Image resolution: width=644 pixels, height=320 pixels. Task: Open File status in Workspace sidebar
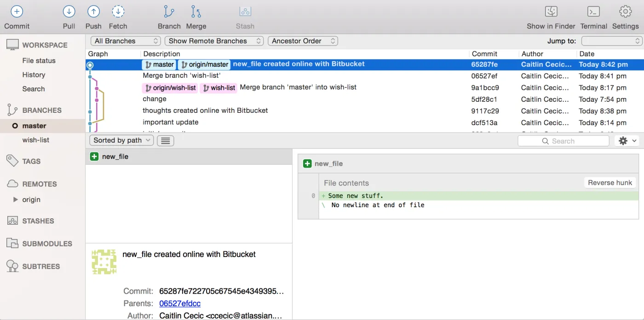[39, 61]
